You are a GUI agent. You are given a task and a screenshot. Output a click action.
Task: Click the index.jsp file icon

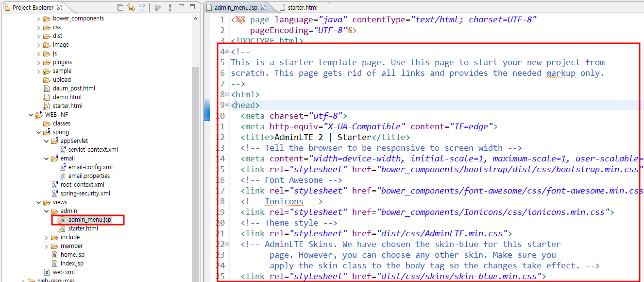pyautogui.click(x=55, y=263)
